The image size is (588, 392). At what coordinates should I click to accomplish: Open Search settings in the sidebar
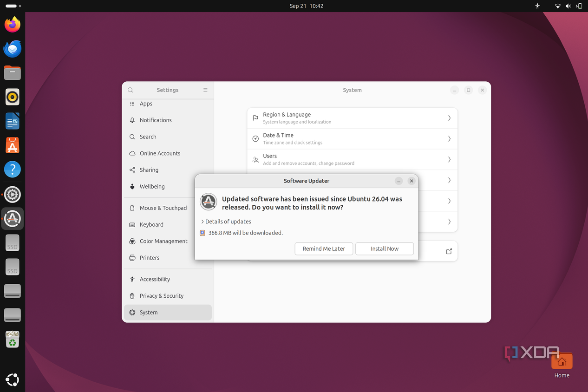168,137
